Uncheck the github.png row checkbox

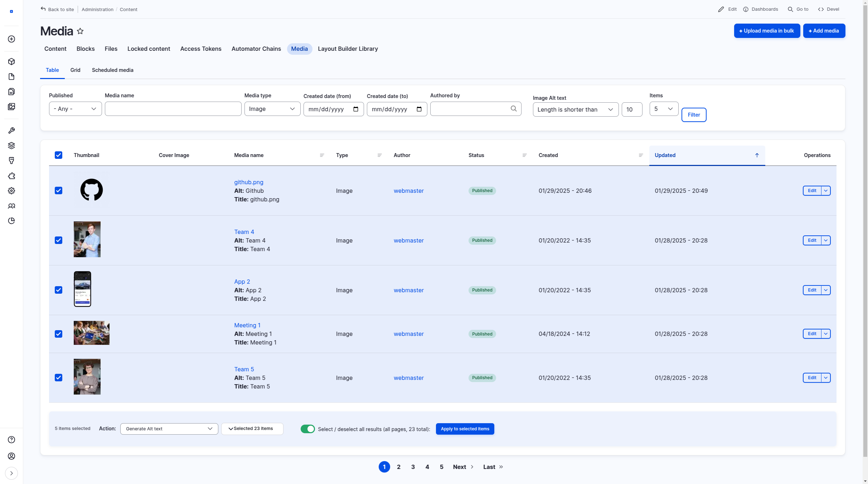pos(59,191)
